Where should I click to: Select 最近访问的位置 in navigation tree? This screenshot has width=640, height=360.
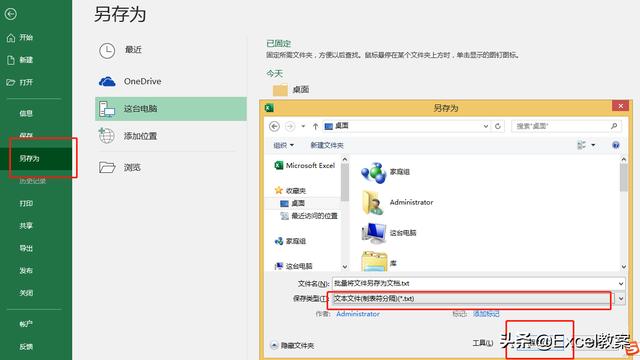[309, 216]
